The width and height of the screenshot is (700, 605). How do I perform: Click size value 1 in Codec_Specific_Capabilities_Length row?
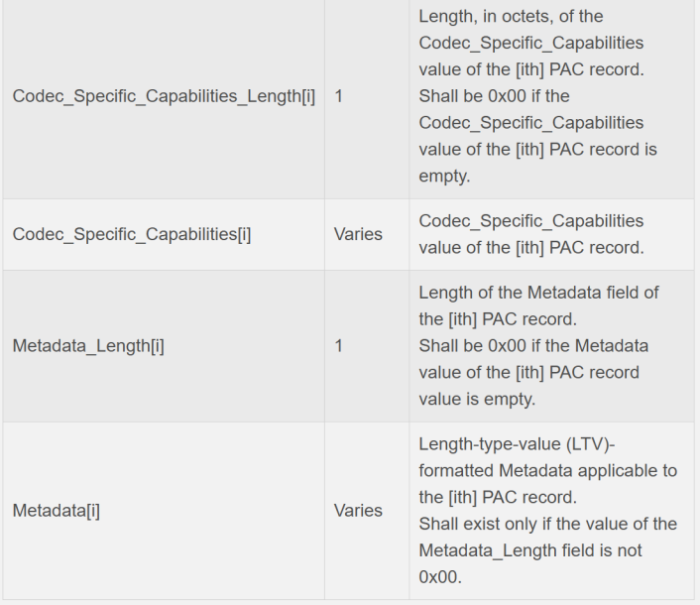click(338, 96)
